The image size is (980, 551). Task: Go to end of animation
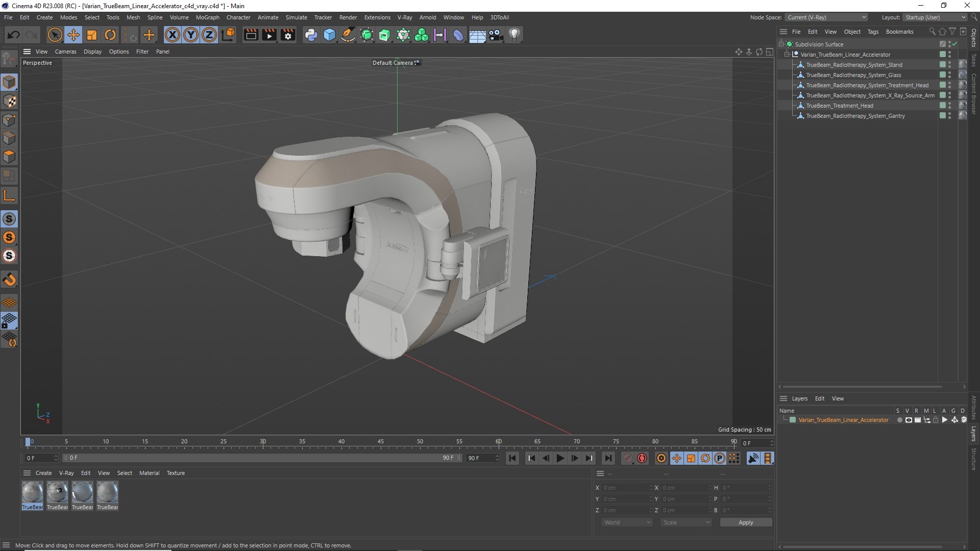click(x=608, y=458)
